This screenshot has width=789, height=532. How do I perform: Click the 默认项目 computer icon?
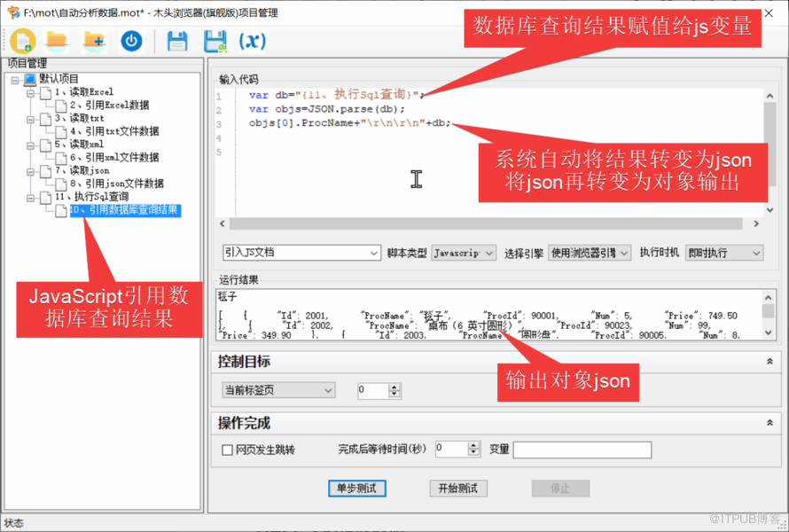[29, 79]
